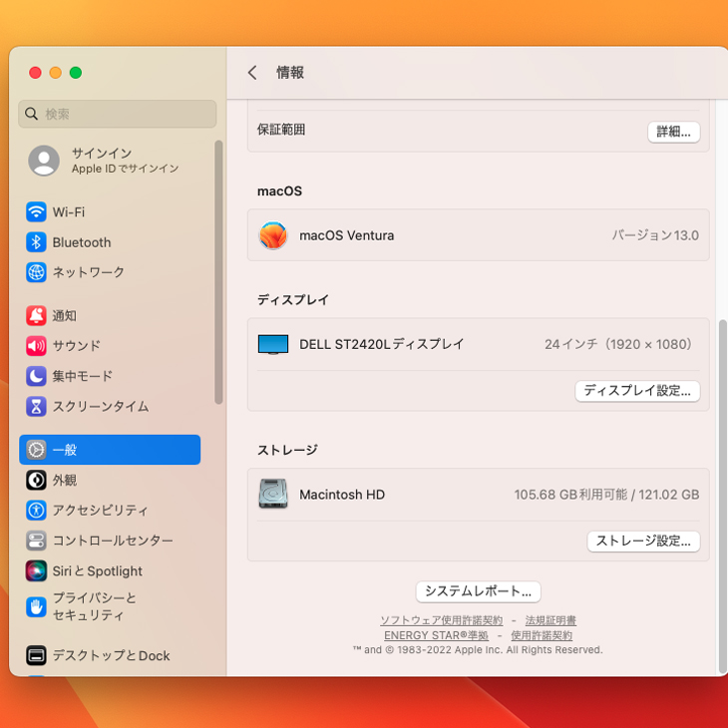This screenshot has width=728, height=728.
Task: Click the sidebar vertical scrollbar
Action: coord(218,272)
